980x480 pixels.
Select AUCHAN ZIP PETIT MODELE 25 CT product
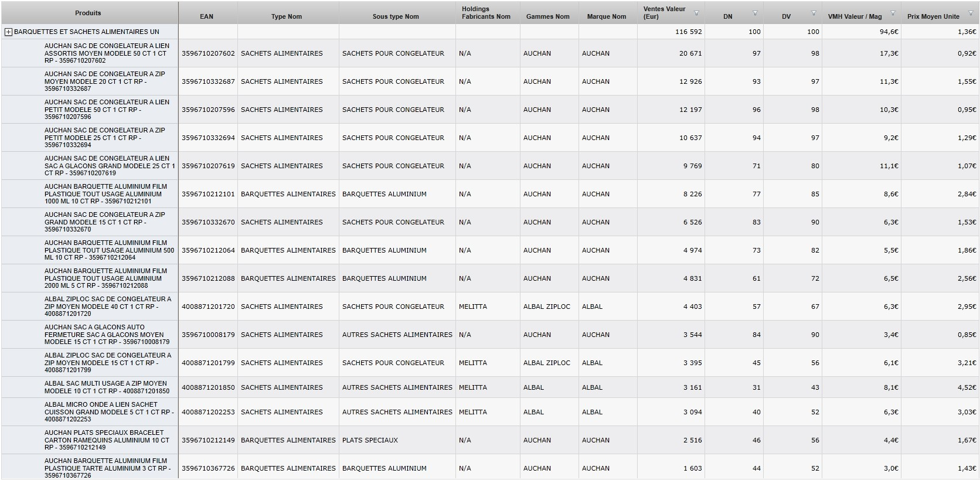pos(105,138)
